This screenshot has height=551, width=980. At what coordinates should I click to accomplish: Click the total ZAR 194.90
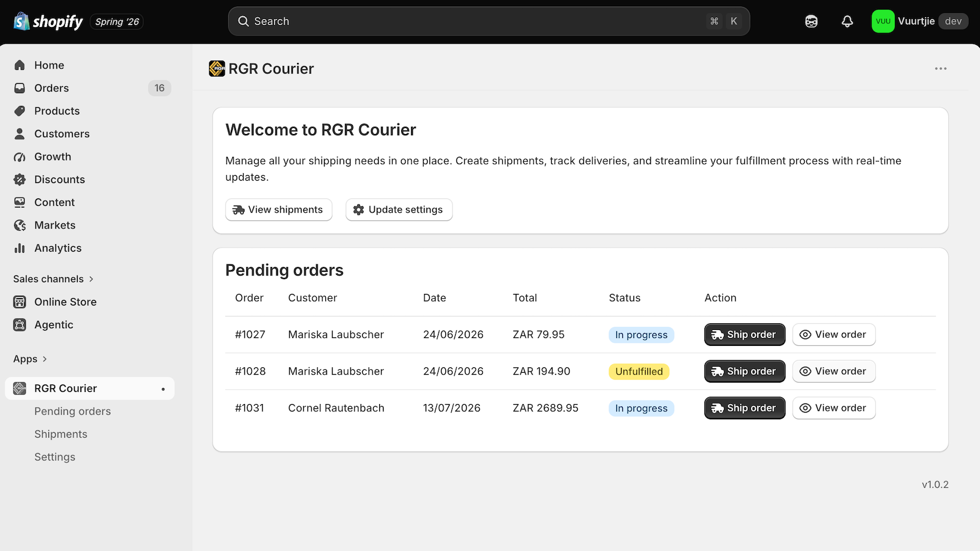(541, 372)
